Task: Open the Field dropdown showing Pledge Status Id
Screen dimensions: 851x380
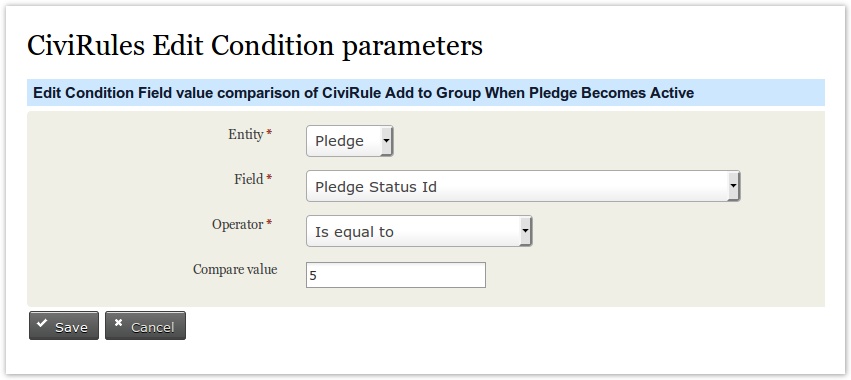Action: tap(523, 186)
